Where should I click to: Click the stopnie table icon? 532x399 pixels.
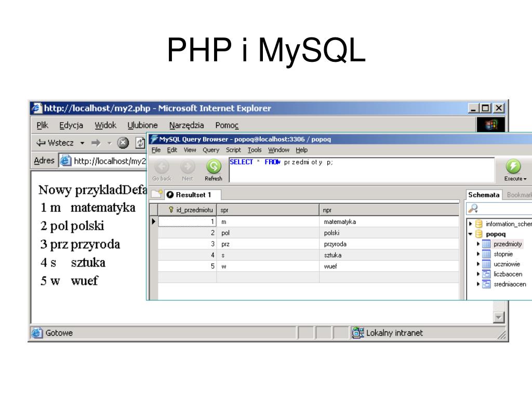[486, 254]
